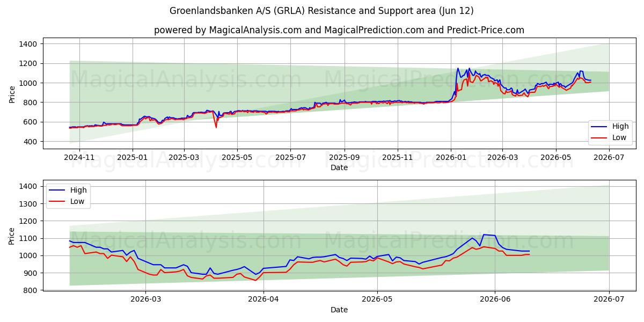Click the 900 price tick on bottom chart
Viewport: 644px width, 322px height.
(31, 273)
